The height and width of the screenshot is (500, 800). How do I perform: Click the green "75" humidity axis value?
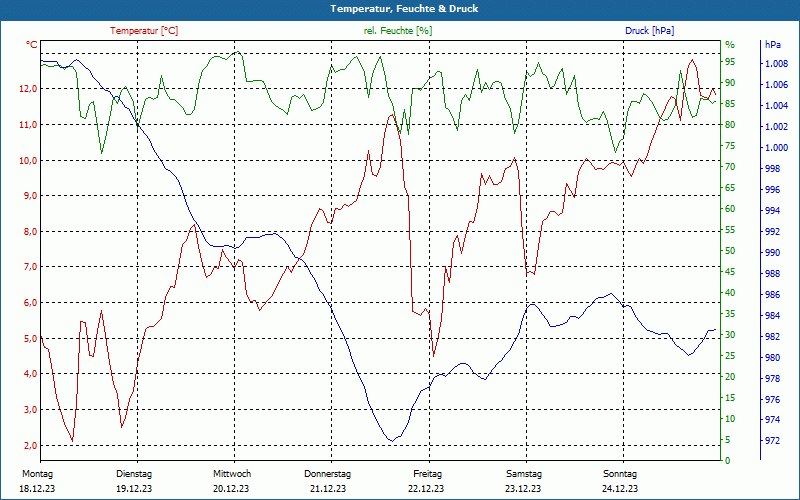click(x=730, y=146)
